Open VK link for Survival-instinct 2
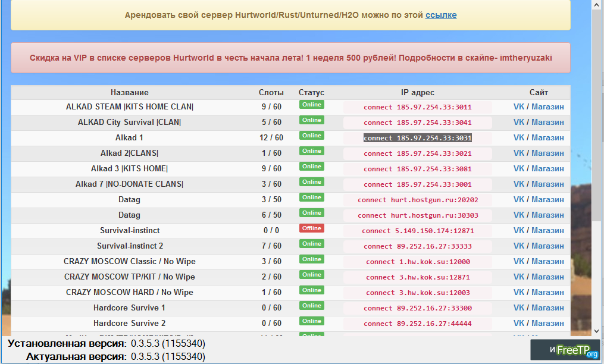604x364 pixels. pyautogui.click(x=519, y=246)
